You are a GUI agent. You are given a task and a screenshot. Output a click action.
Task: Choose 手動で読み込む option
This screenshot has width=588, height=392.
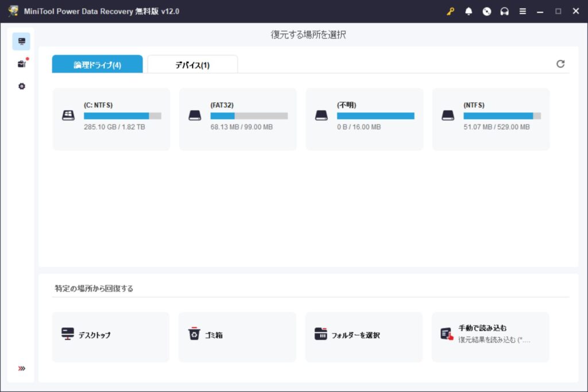[x=490, y=337]
